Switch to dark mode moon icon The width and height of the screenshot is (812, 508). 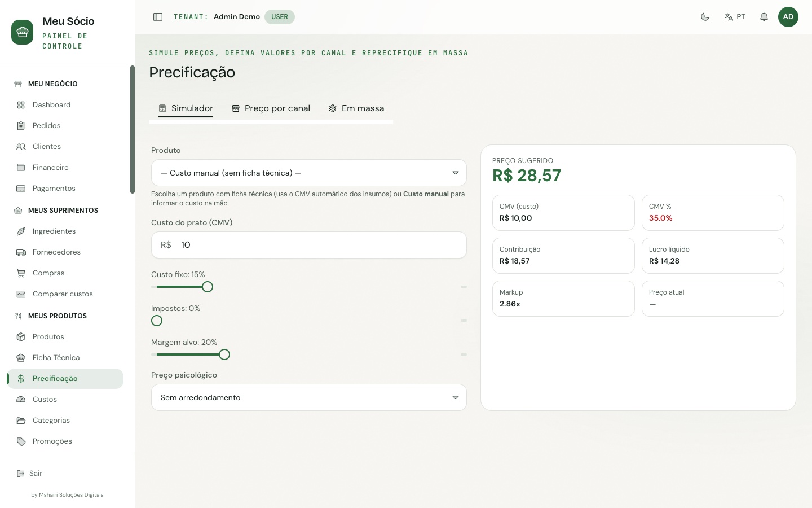pos(705,17)
